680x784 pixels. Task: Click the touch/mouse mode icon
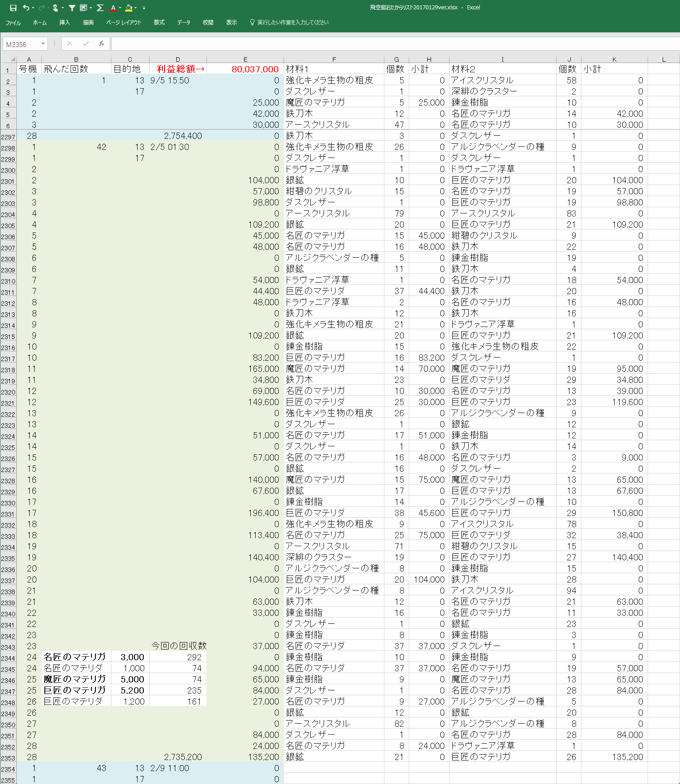(55, 8)
